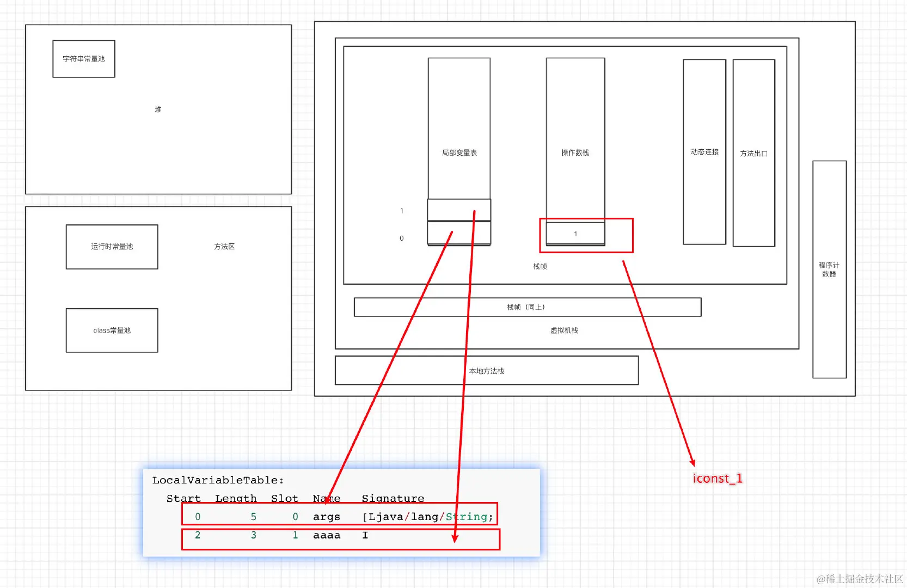Screen dimensions: 907x588
Task: Select the 运行时常量池 box
Action: point(112,247)
